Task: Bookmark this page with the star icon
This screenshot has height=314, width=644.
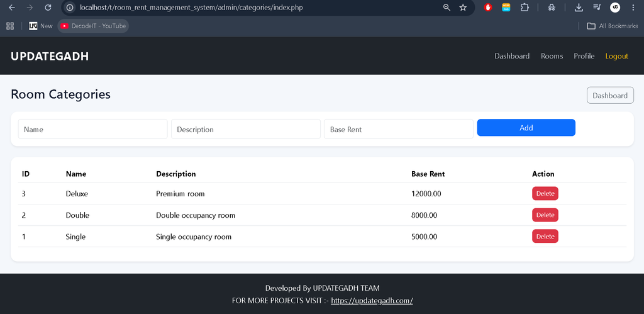Action: 463,8
